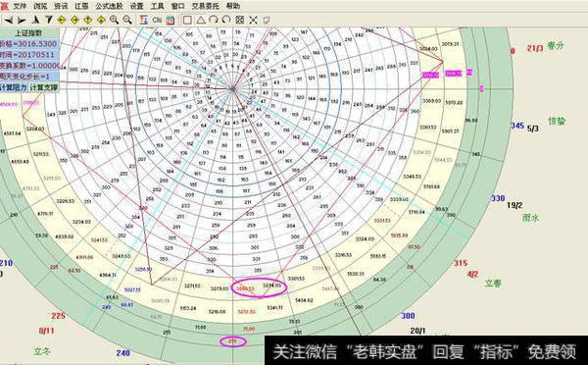
Task: Click the blue 345 degree label
Action: [517, 126]
